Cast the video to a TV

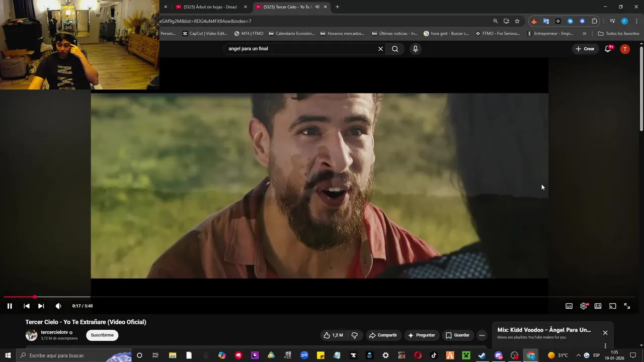tap(612, 306)
